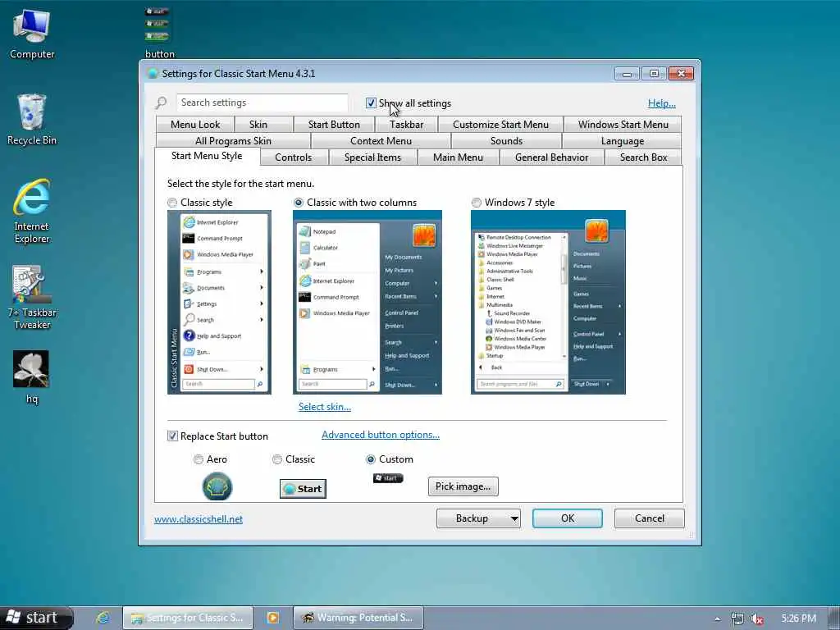Visit the www.classicshell.net link
This screenshot has height=630, width=840.
[199, 519]
